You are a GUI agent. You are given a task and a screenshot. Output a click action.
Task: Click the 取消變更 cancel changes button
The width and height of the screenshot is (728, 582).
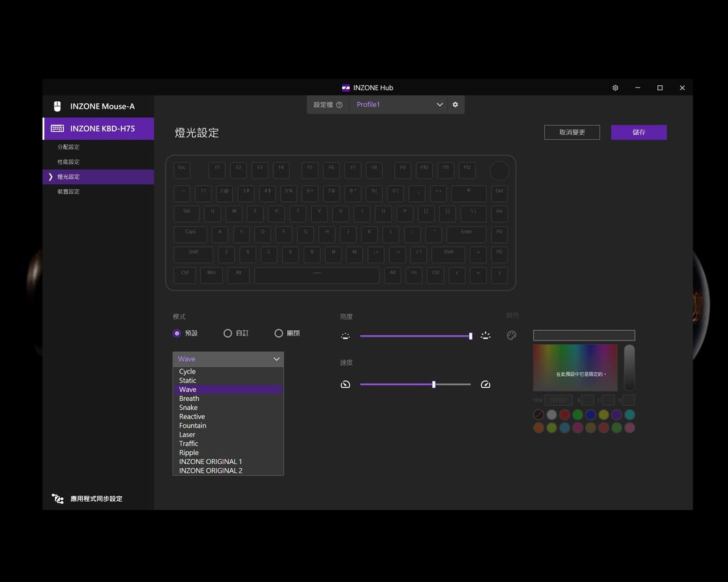coord(572,132)
